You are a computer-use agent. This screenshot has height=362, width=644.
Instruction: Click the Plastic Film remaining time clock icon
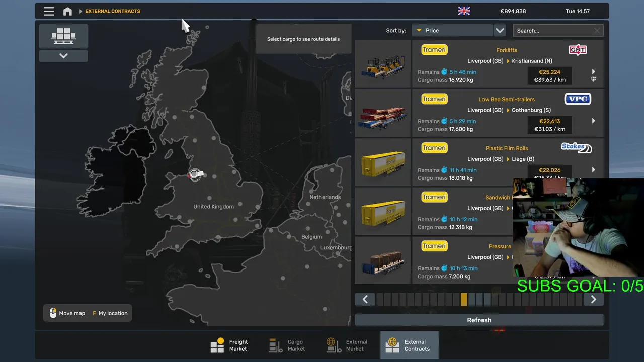click(444, 170)
